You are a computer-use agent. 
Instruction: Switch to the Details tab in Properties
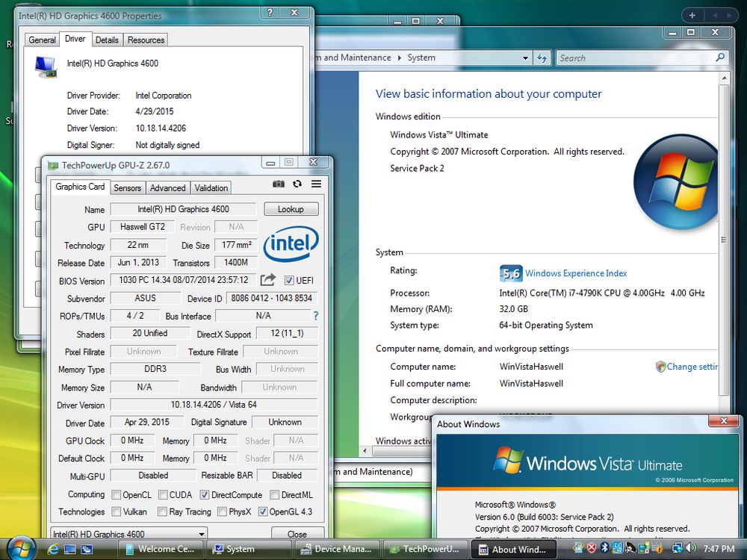pos(107,40)
